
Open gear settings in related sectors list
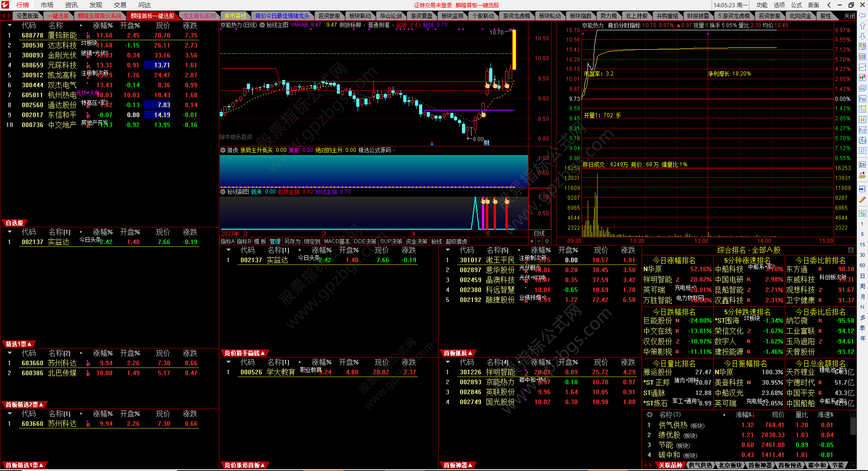click(x=650, y=414)
